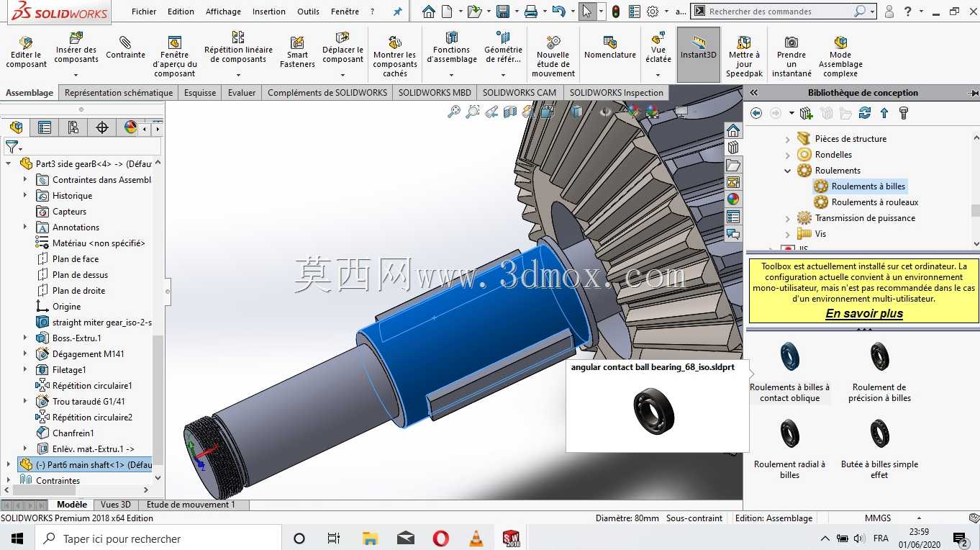Open the Design Library books icon

point(733,148)
